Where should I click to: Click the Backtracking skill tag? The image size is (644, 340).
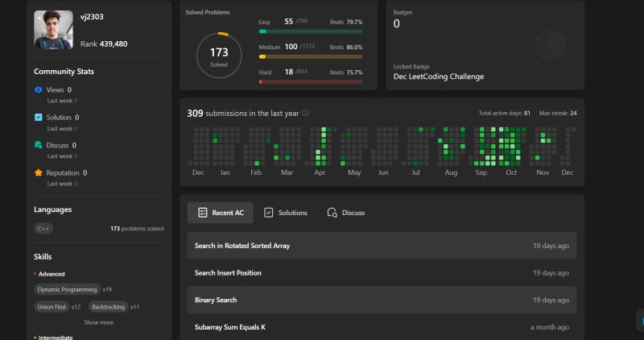pyautogui.click(x=108, y=307)
